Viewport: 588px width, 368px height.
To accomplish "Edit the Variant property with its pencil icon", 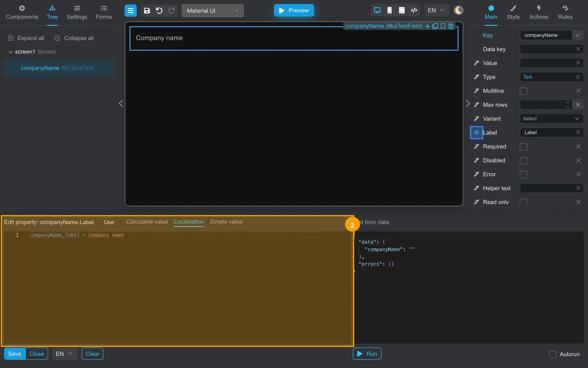I will tap(477, 119).
